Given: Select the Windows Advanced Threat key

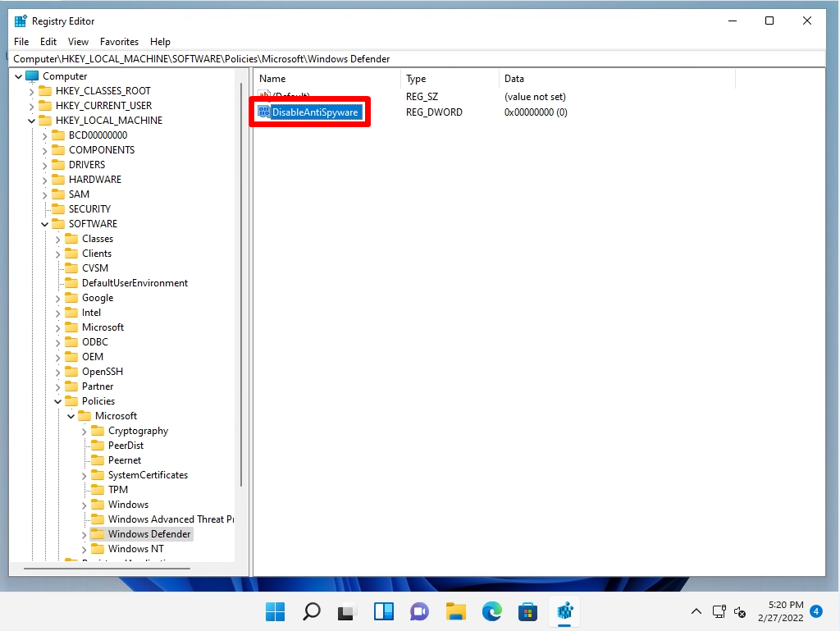Looking at the screenshot, I should [171, 519].
